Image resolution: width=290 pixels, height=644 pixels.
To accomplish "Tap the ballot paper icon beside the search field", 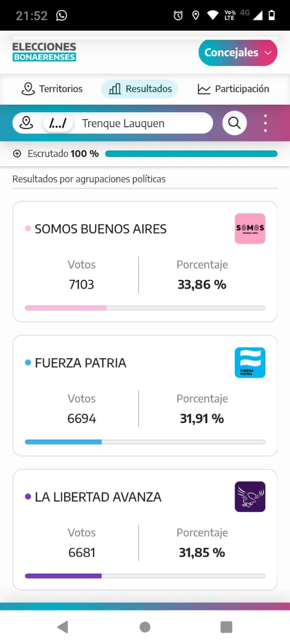I will pos(58,123).
